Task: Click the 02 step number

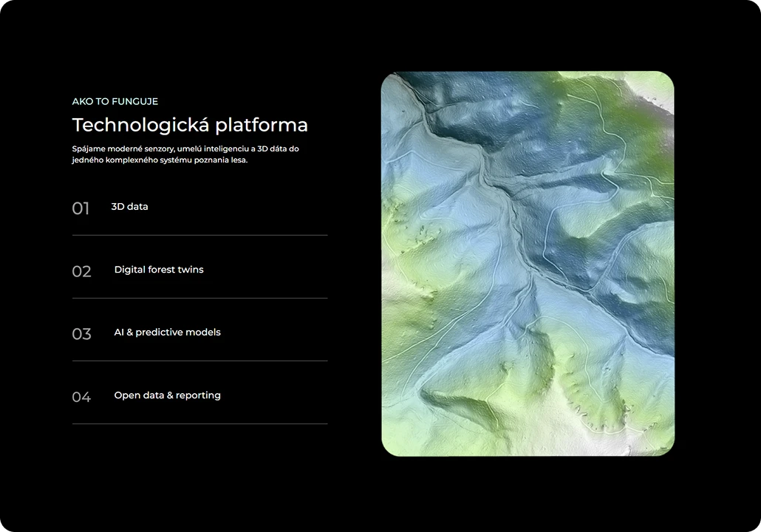Action: click(x=81, y=271)
